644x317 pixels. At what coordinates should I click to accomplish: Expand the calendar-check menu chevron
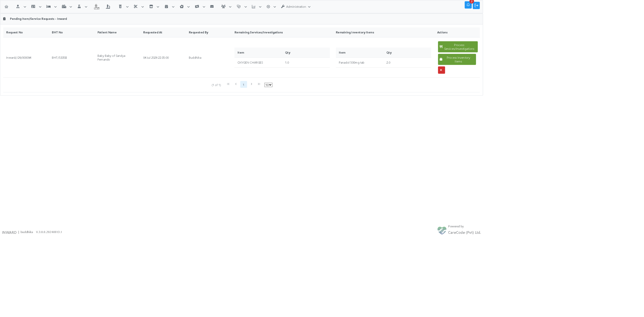tap(173, 7)
